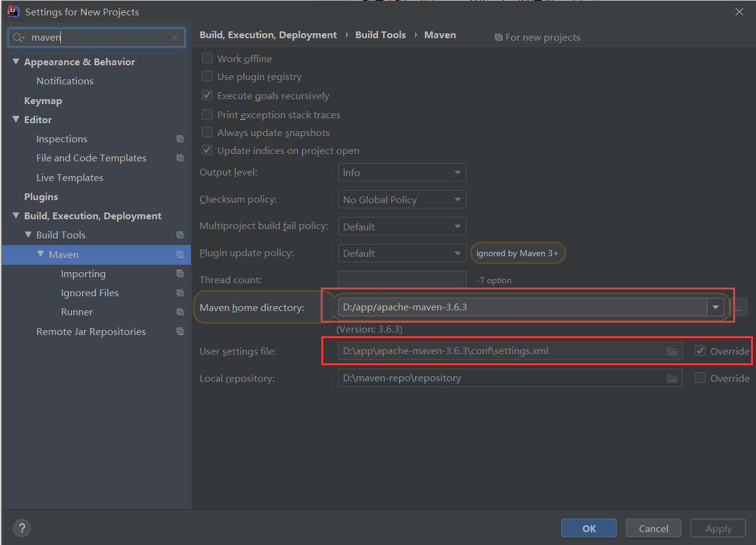This screenshot has height=545, width=756.
Task: Click the IntelliJ IDEA logo in title bar
Action: point(13,11)
